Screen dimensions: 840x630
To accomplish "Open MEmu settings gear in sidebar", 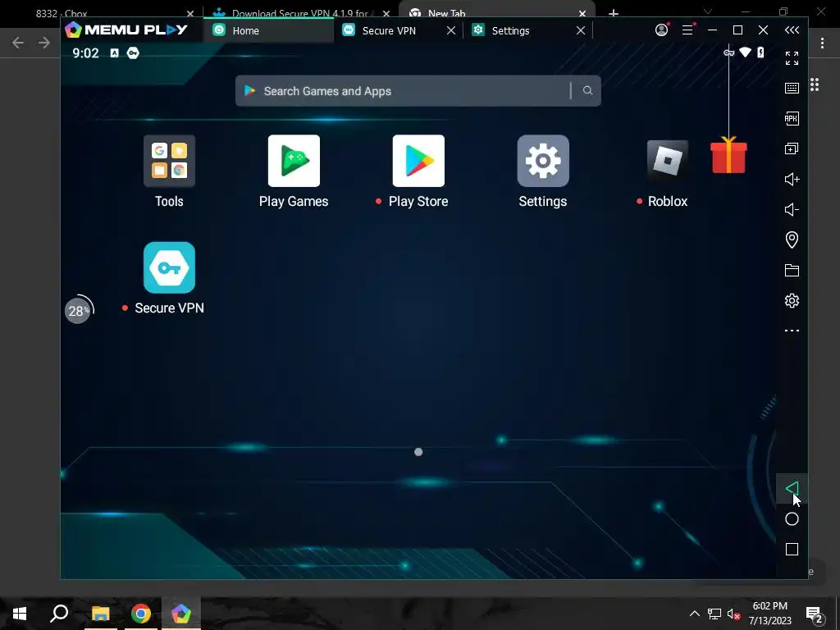I will point(792,300).
